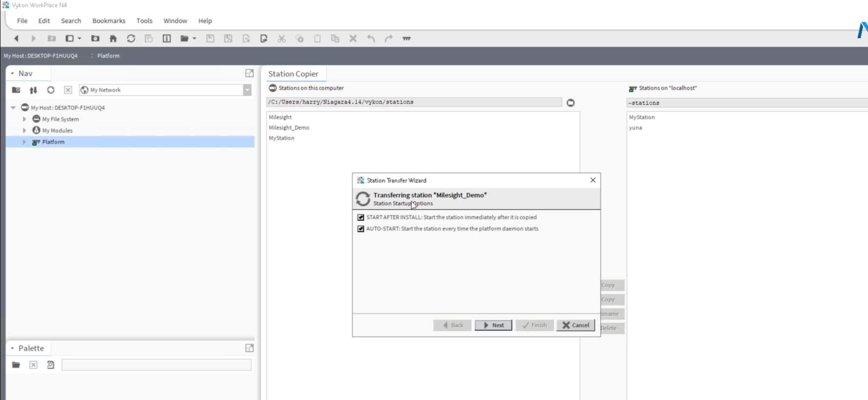This screenshot has width=868, height=400.
Task: Click the circular icon beside stations path
Action: coord(570,103)
